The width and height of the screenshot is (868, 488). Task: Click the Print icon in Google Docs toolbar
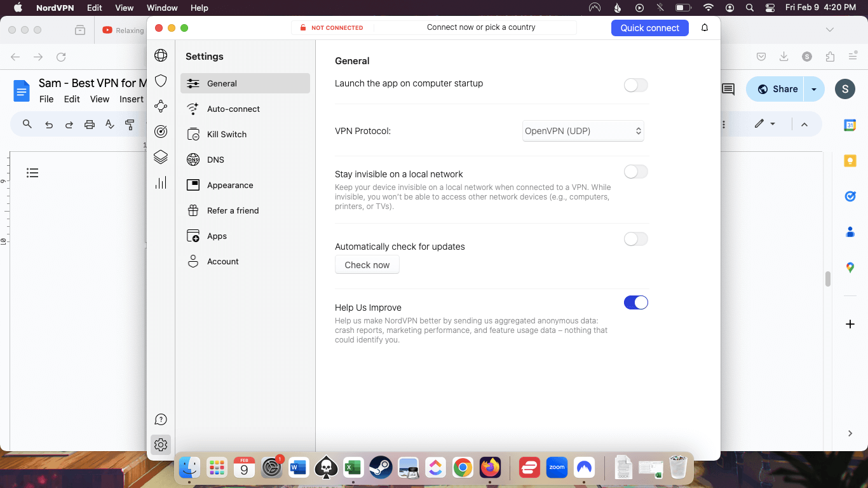90,125
